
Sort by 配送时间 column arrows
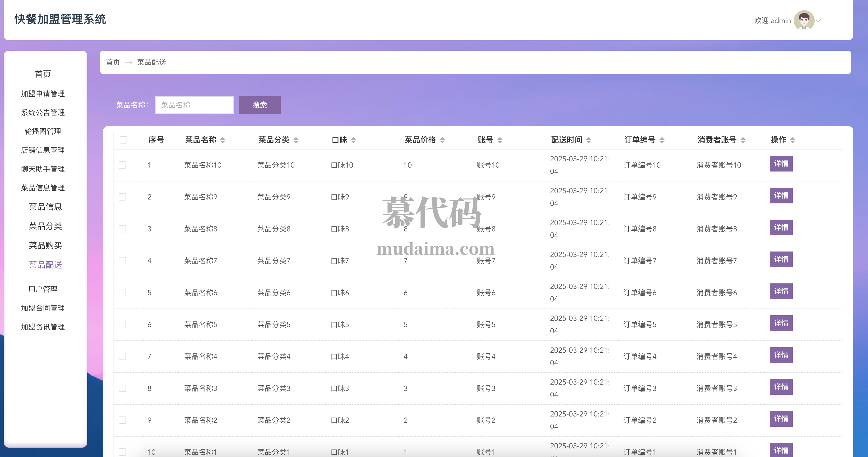point(589,140)
